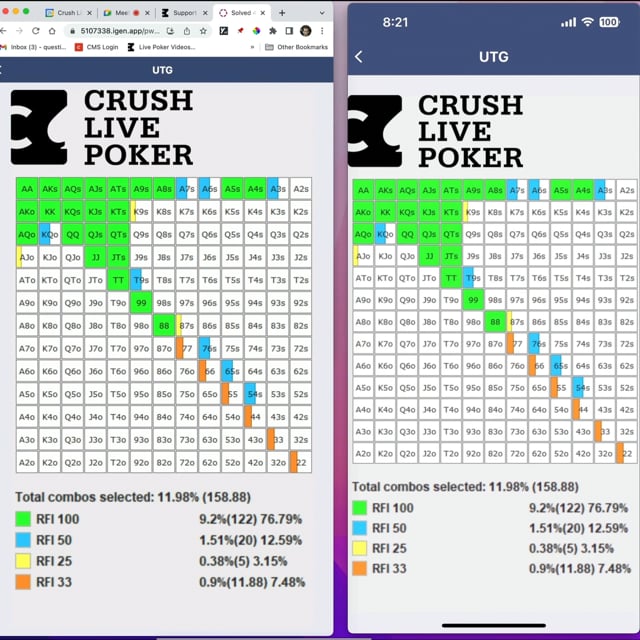Open a new browser tab
The image size is (640, 640).
(x=282, y=13)
